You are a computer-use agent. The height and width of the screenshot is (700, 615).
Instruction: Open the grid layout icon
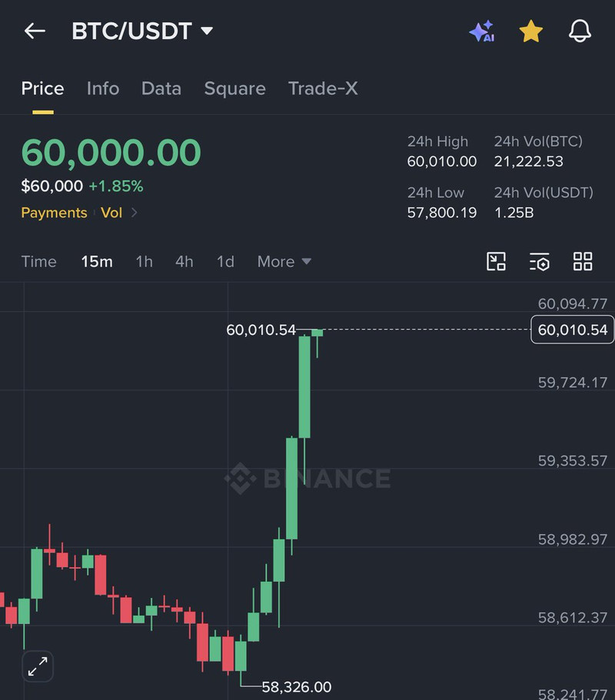tap(583, 261)
